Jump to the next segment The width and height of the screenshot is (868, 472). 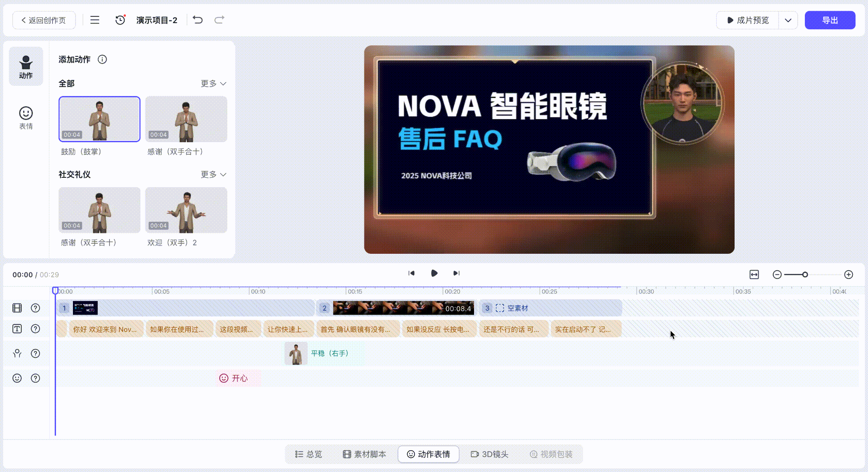click(x=456, y=273)
